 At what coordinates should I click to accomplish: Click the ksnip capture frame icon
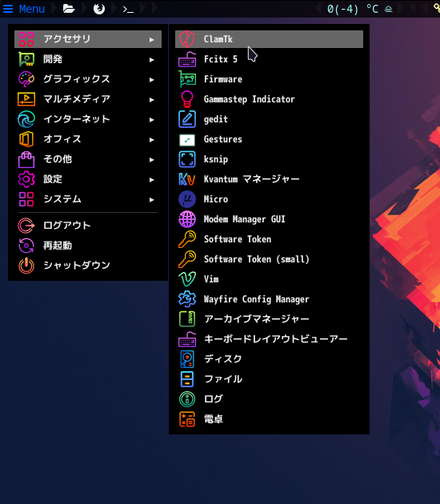click(x=187, y=159)
